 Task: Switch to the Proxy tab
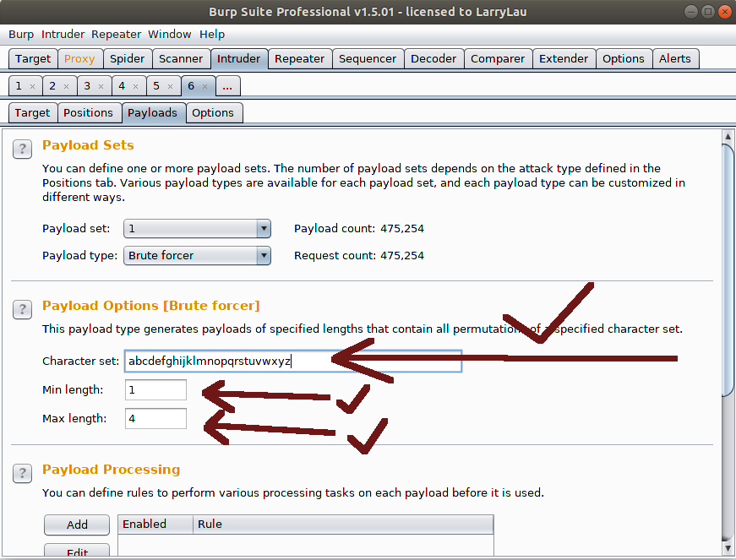(79, 58)
